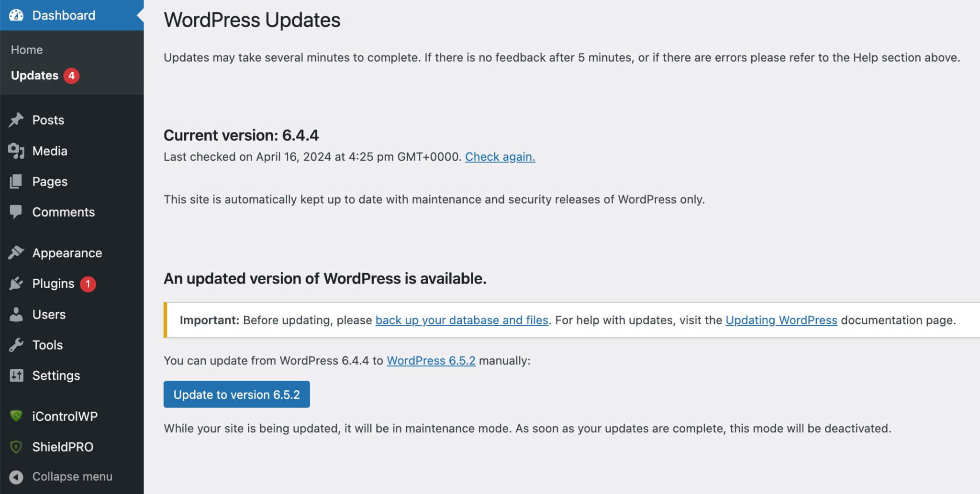This screenshot has width=980, height=494.
Task: Click the Settings sliders icon
Action: (x=16, y=375)
